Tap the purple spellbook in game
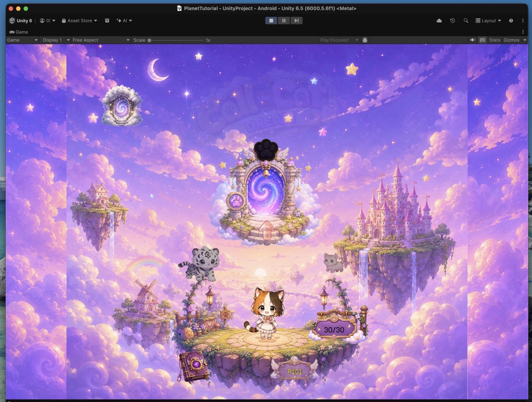Image resolution: width=532 pixels, height=402 pixels. (194, 366)
